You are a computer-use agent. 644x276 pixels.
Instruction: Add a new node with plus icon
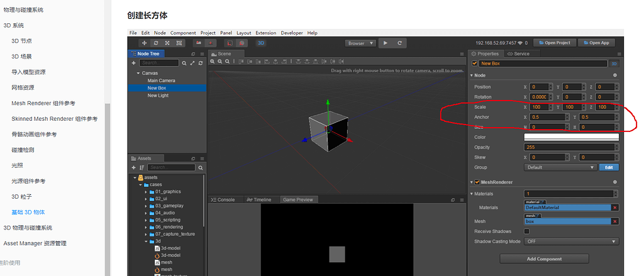[133, 63]
